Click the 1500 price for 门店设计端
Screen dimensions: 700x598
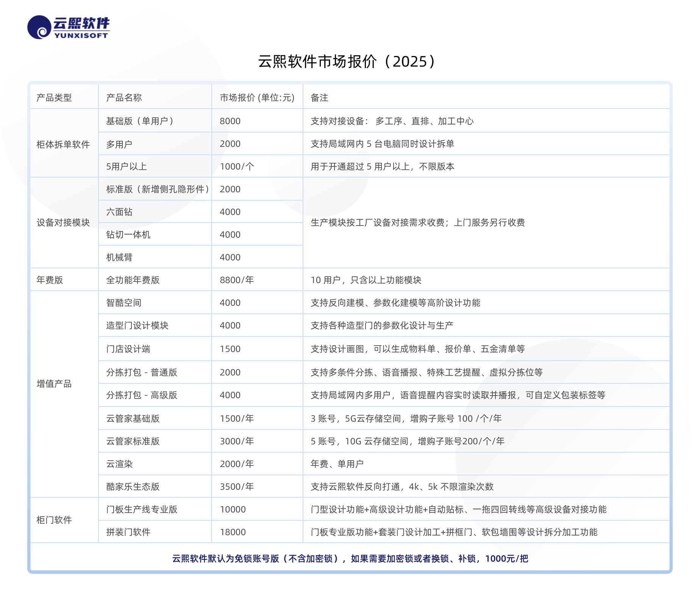(x=230, y=349)
